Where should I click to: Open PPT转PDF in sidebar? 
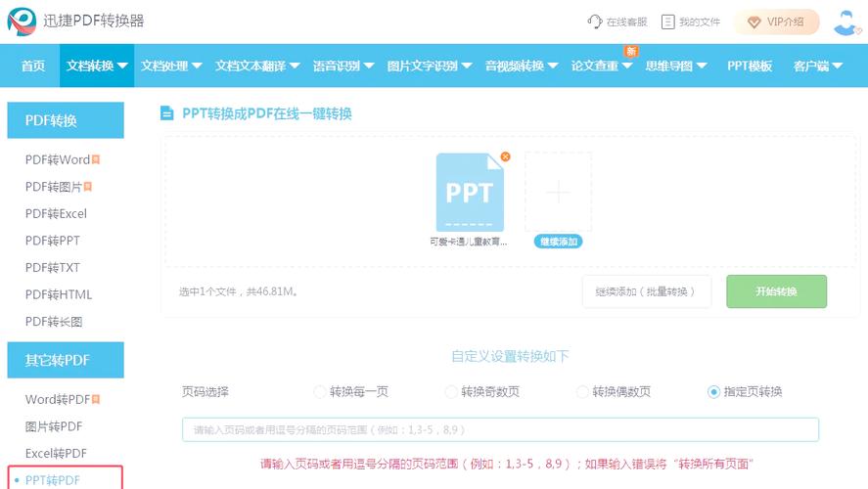53,480
